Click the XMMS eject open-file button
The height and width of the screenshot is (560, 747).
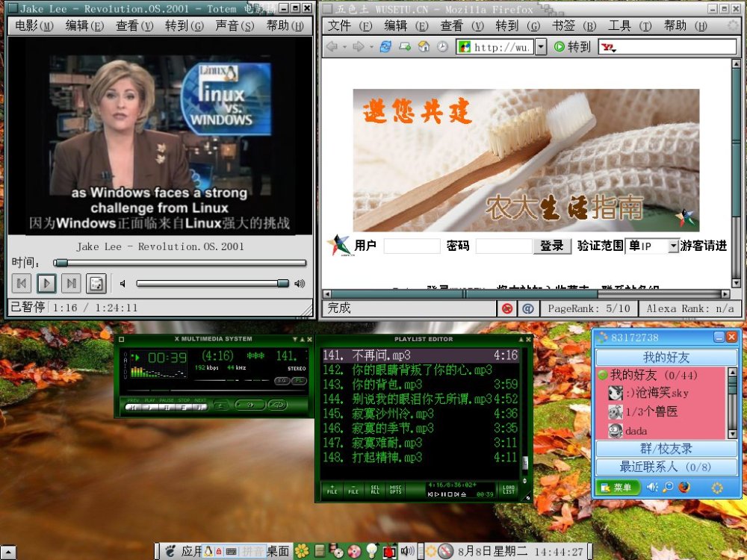[221, 406]
